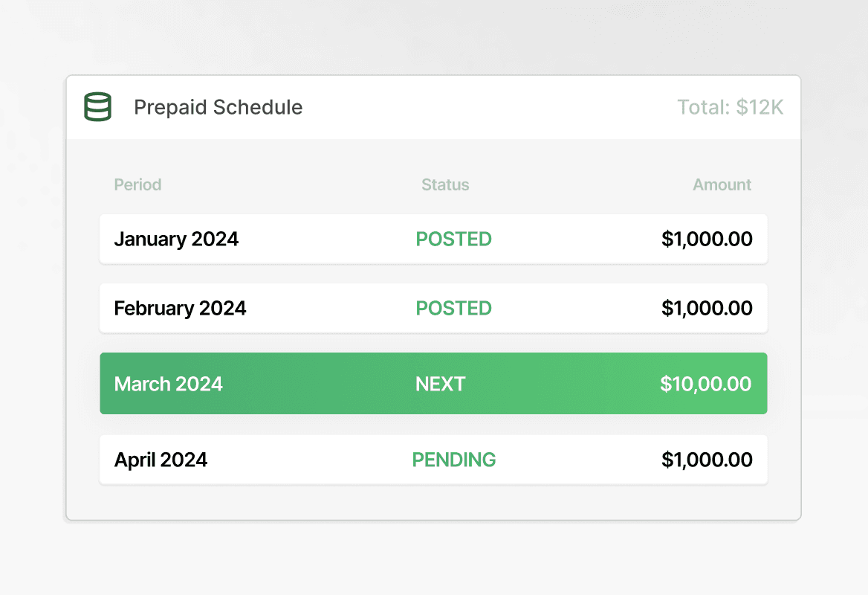Sort by the Period column header

click(x=137, y=184)
